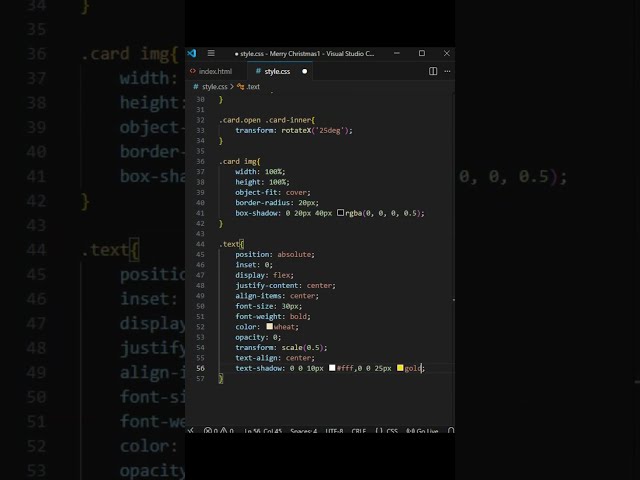The height and width of the screenshot is (480, 640).
Task: Click the VS Code logo icon
Action: [x=192, y=53]
